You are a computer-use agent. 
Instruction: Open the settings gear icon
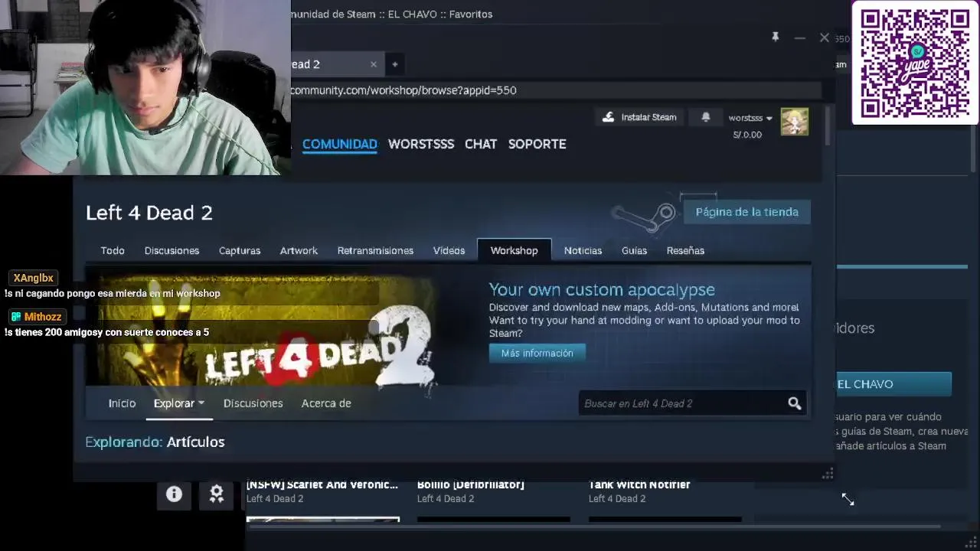pyautogui.click(x=217, y=494)
